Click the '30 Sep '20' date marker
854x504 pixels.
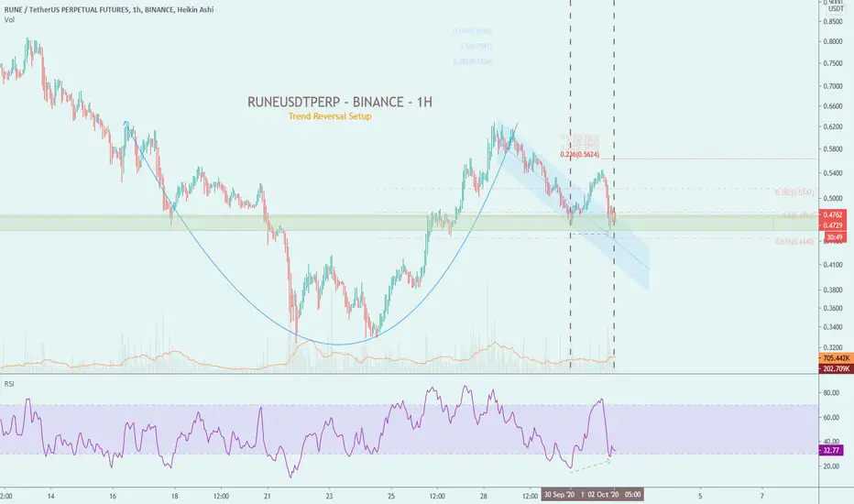559,495
